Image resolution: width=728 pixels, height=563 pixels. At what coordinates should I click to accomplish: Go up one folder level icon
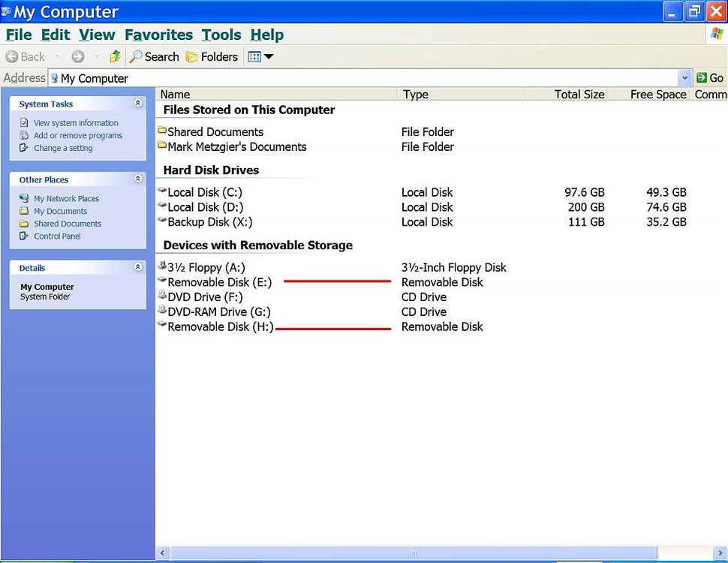tap(115, 56)
